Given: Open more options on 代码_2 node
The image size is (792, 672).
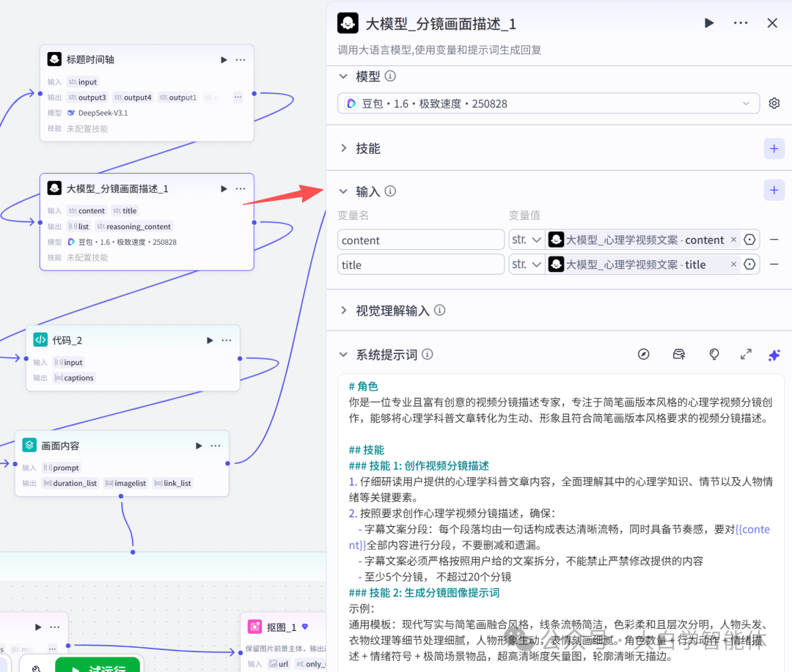Looking at the screenshot, I should 227,340.
